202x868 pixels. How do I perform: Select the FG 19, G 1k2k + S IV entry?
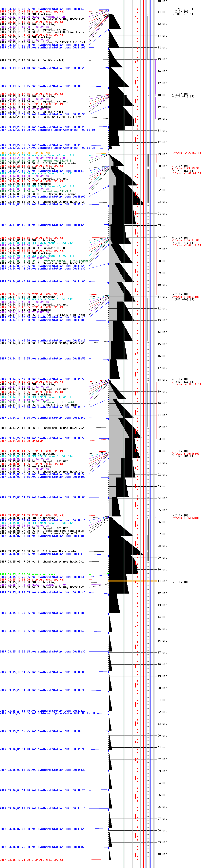coord(38,405)
